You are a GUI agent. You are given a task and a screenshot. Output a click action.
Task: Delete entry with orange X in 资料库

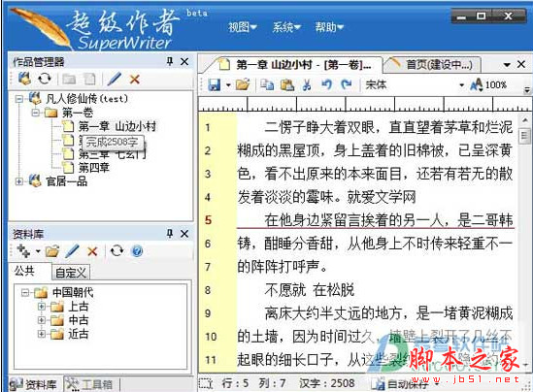tap(92, 251)
